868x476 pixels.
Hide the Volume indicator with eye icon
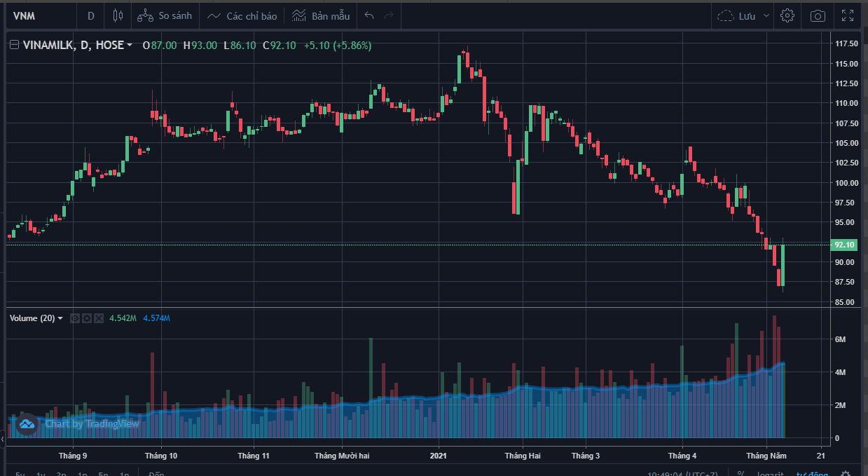click(75, 318)
